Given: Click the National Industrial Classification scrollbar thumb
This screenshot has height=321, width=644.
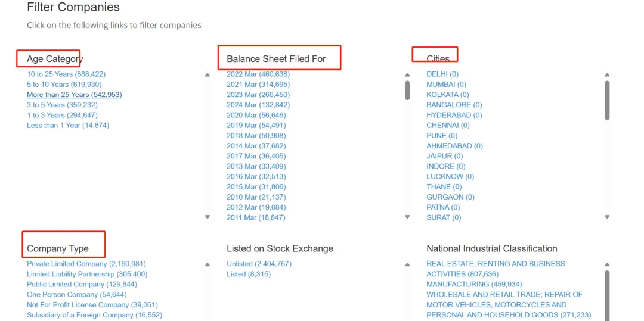Looking at the screenshot, I should 607,295.
